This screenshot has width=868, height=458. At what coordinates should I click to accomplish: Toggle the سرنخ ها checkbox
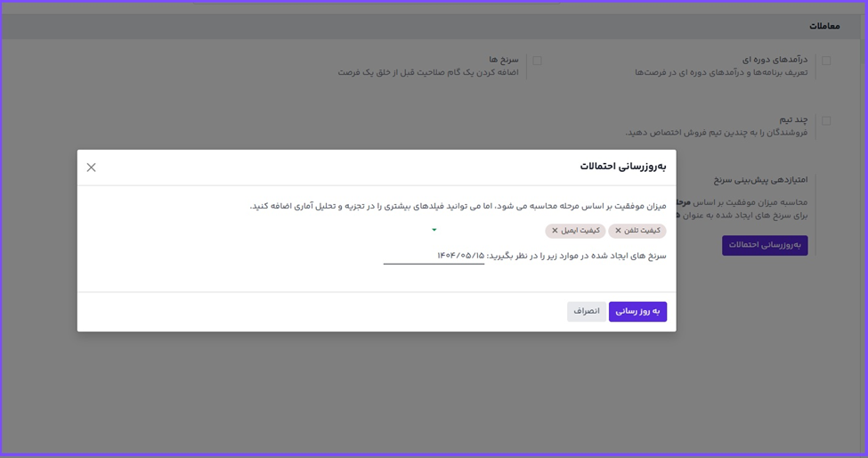[x=537, y=61]
